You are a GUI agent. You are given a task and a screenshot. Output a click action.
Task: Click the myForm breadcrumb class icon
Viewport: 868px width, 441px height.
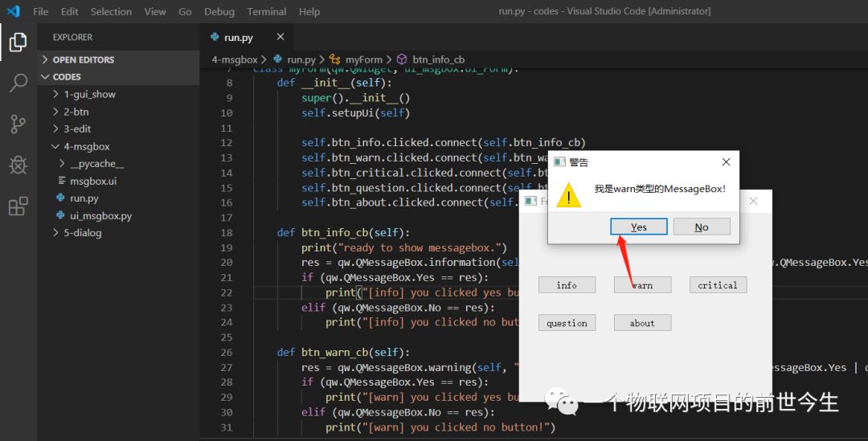tap(335, 59)
